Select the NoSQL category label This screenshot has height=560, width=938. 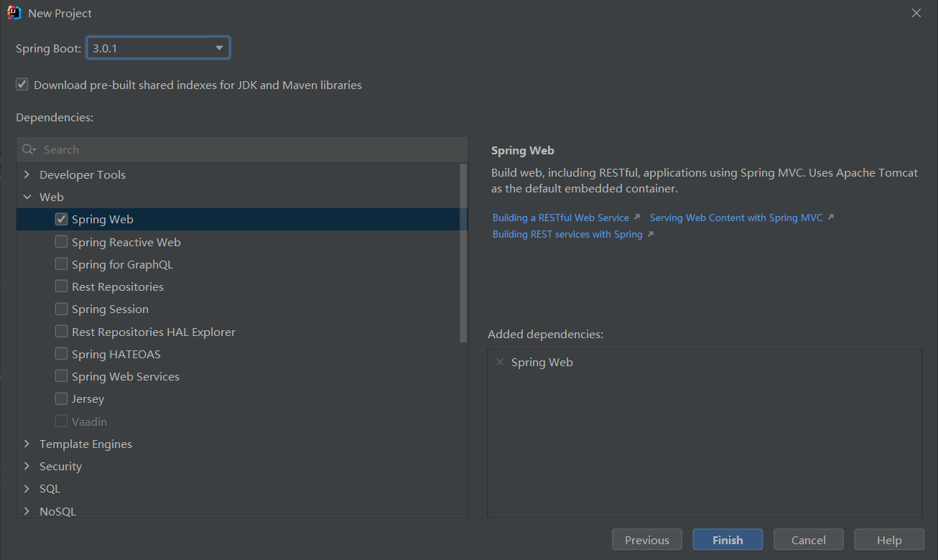[57, 511]
